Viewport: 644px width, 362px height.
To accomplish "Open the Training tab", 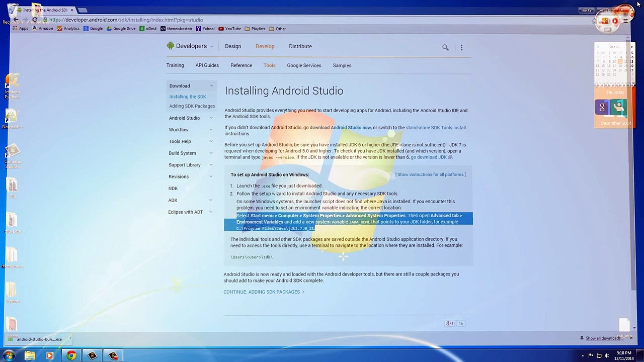I will 175,65.
